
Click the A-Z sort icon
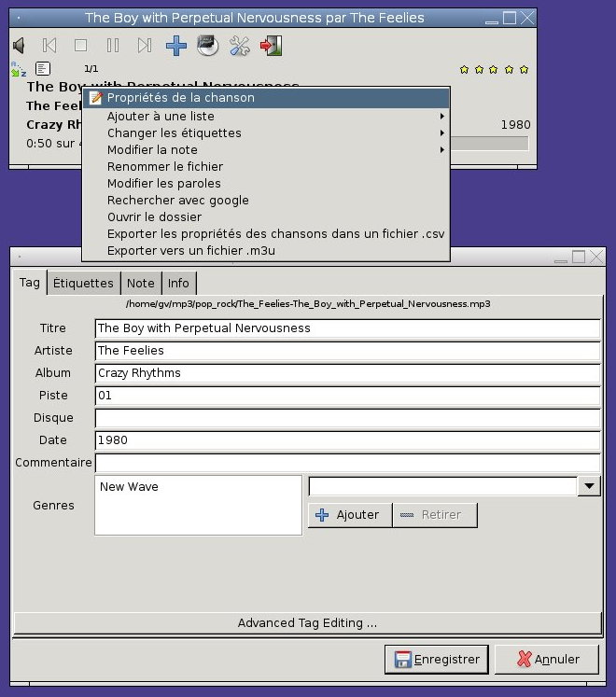click(x=19, y=69)
